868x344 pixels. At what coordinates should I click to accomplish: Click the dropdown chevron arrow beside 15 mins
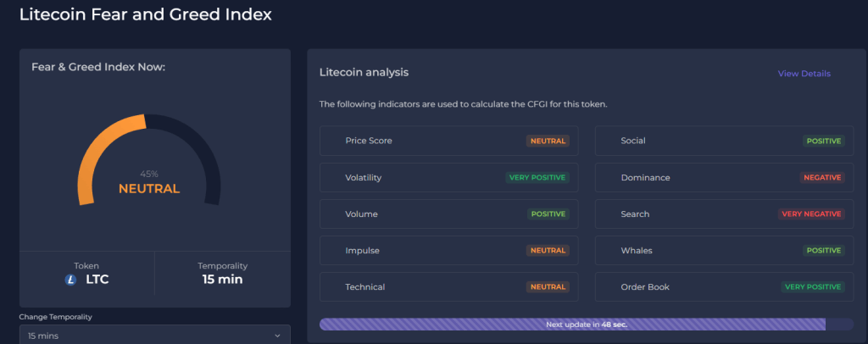[277, 336]
